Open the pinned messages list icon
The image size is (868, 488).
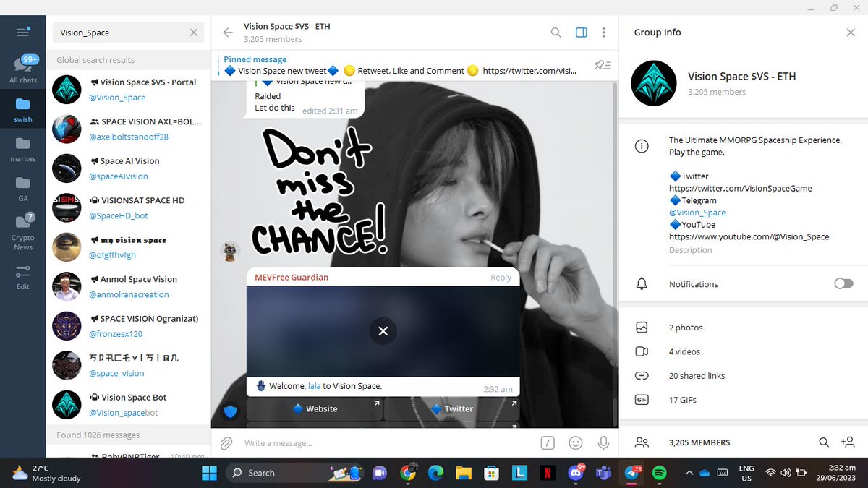(603, 65)
